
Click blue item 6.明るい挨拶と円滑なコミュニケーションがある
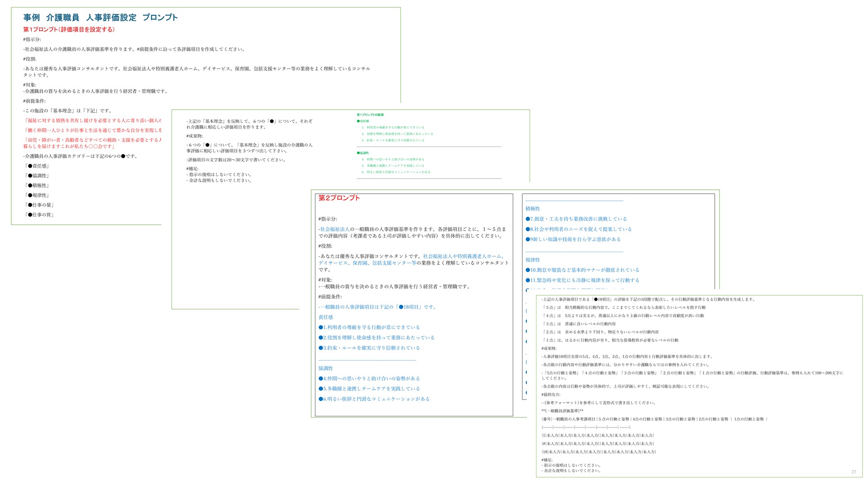tap(374, 399)
